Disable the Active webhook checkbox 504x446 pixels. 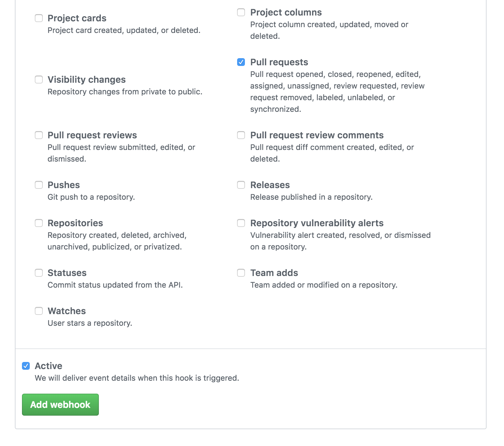coord(26,366)
